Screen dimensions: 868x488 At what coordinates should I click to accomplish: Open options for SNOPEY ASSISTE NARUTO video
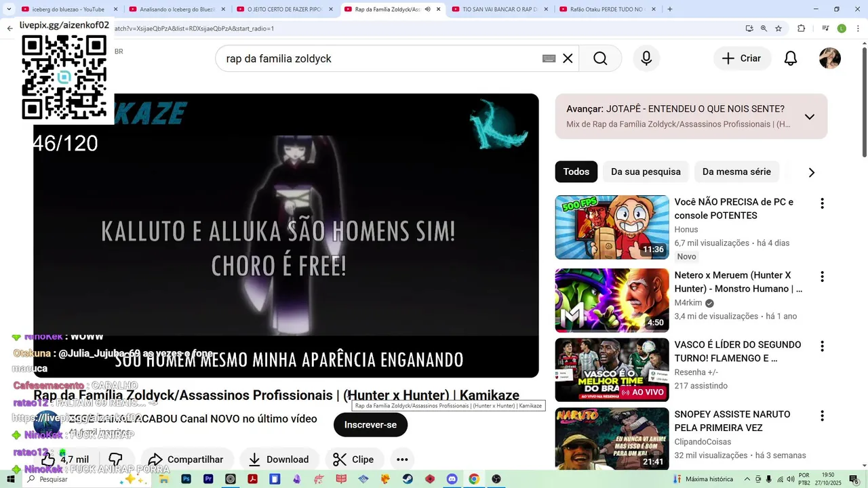(822, 415)
